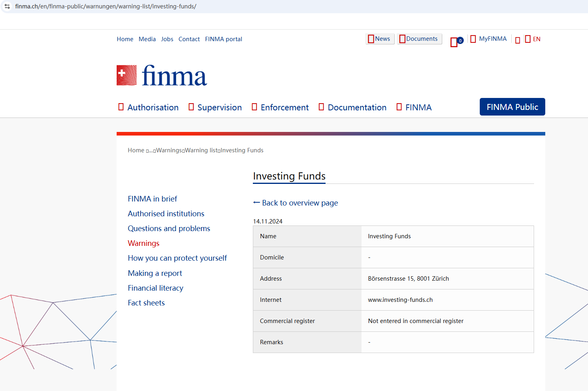Go to Making a report page
Image resolution: width=588 pixels, height=391 pixels.
[155, 273]
